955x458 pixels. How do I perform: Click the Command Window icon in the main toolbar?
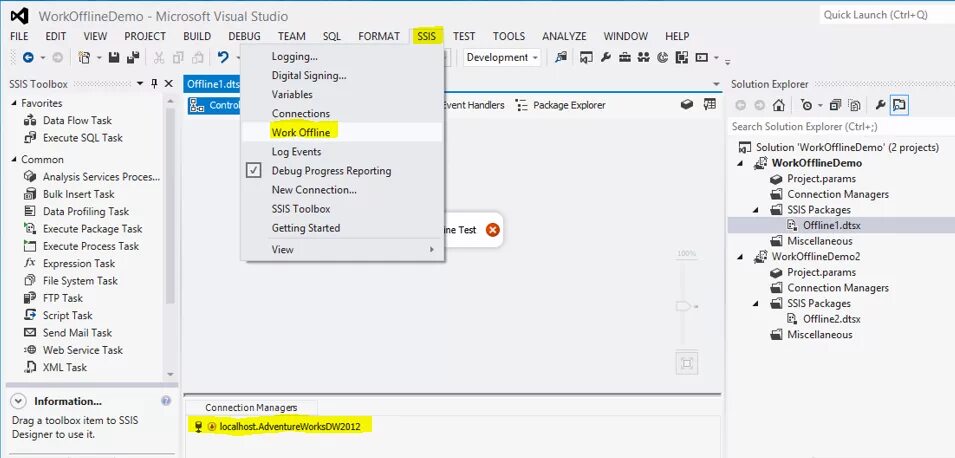701,57
